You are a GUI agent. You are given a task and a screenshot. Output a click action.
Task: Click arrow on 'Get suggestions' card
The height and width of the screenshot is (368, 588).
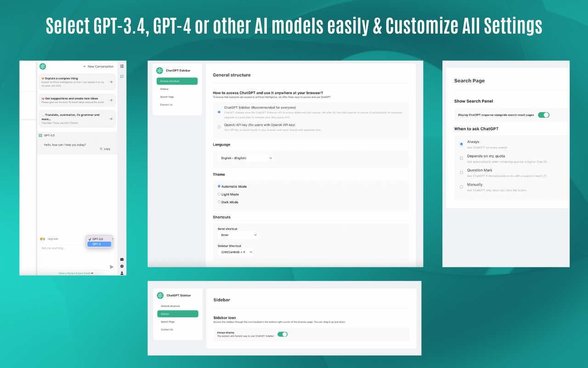pyautogui.click(x=111, y=100)
